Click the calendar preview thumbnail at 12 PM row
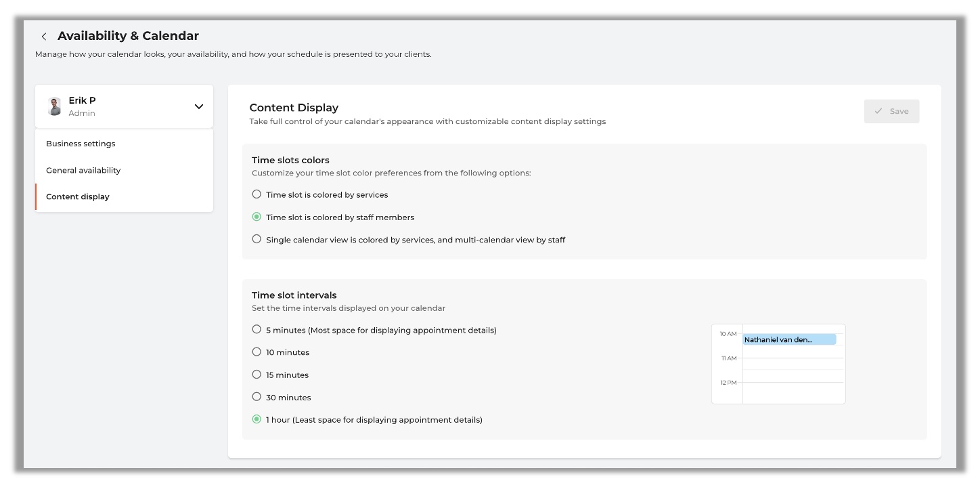 (793, 385)
